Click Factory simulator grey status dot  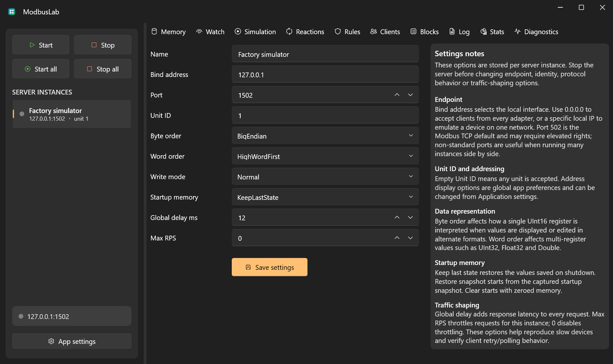point(22,114)
